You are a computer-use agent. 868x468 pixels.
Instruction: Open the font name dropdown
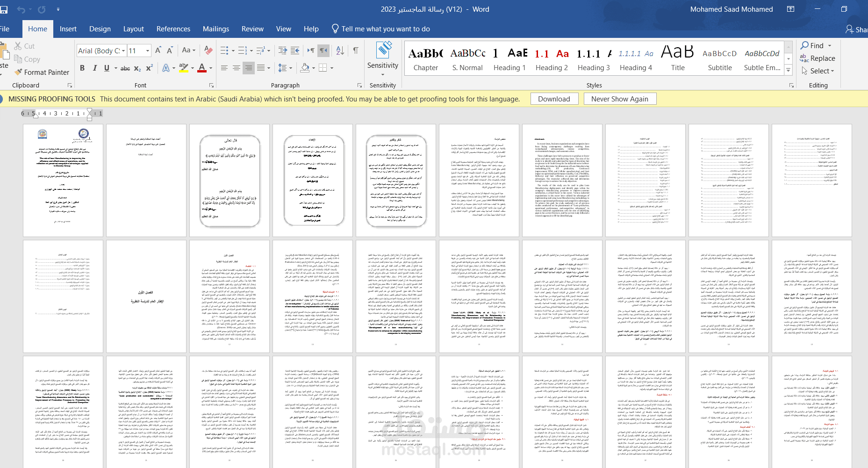[123, 50]
